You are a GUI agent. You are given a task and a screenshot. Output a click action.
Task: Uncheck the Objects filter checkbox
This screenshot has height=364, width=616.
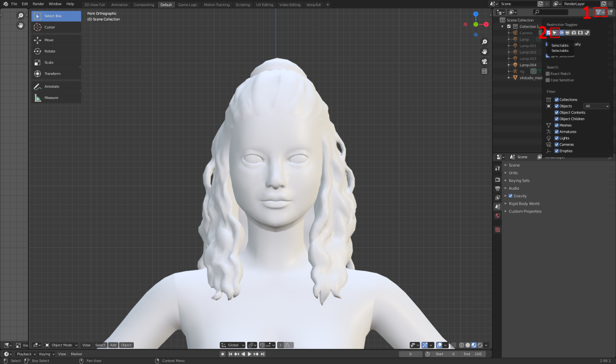(x=557, y=106)
